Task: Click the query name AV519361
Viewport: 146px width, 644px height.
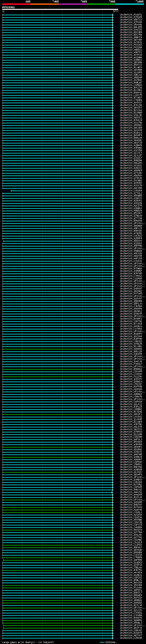Action: click(8, 8)
